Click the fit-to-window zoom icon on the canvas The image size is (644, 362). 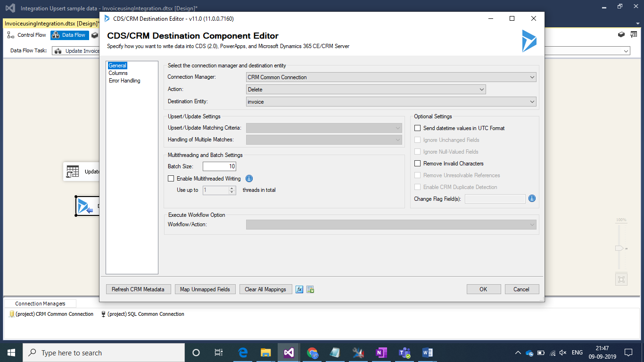click(621, 280)
